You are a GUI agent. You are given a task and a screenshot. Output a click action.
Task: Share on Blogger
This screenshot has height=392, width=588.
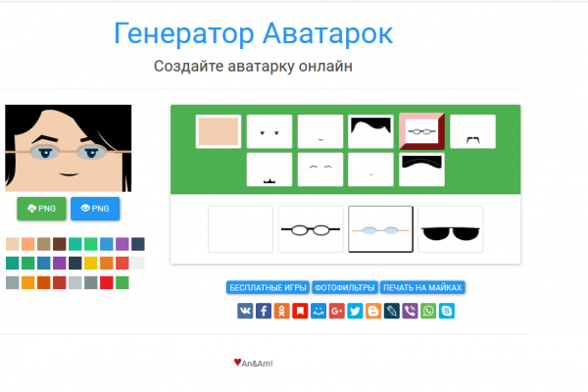(x=373, y=311)
